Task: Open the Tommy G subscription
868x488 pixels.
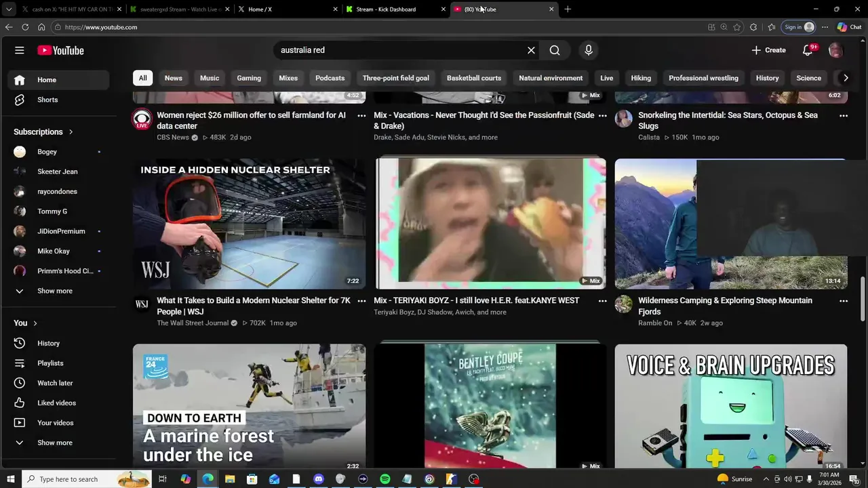Action: [x=58, y=211]
